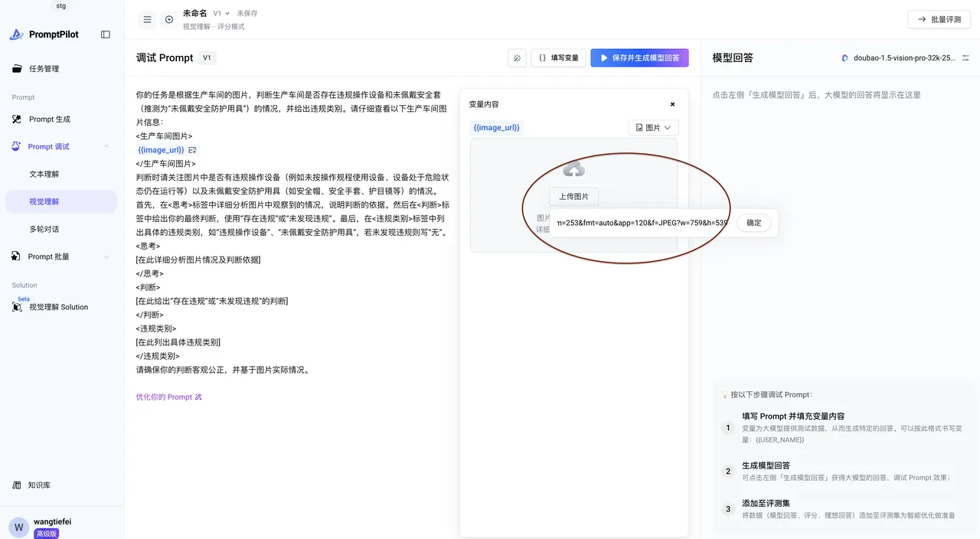Click the V1 badge next to 调试 Prompt
980x539 pixels.
(x=207, y=57)
